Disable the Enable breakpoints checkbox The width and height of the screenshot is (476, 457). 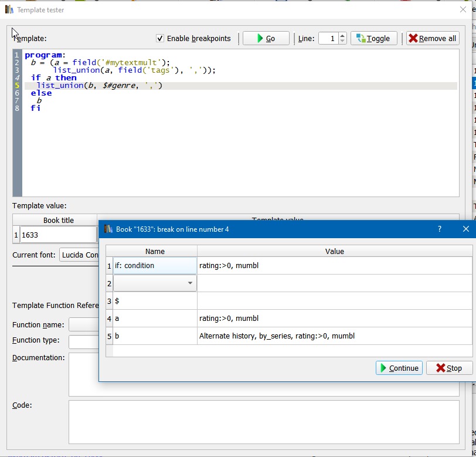coord(160,39)
